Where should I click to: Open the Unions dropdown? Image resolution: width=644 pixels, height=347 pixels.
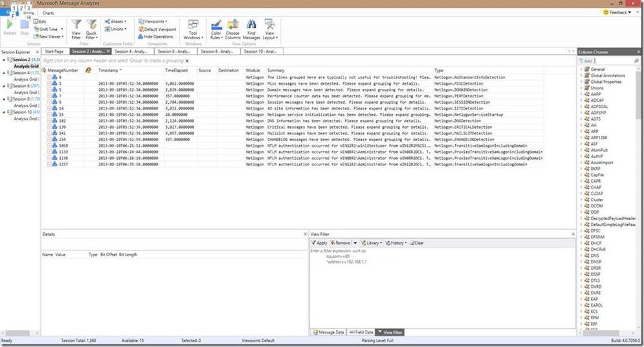[115, 29]
